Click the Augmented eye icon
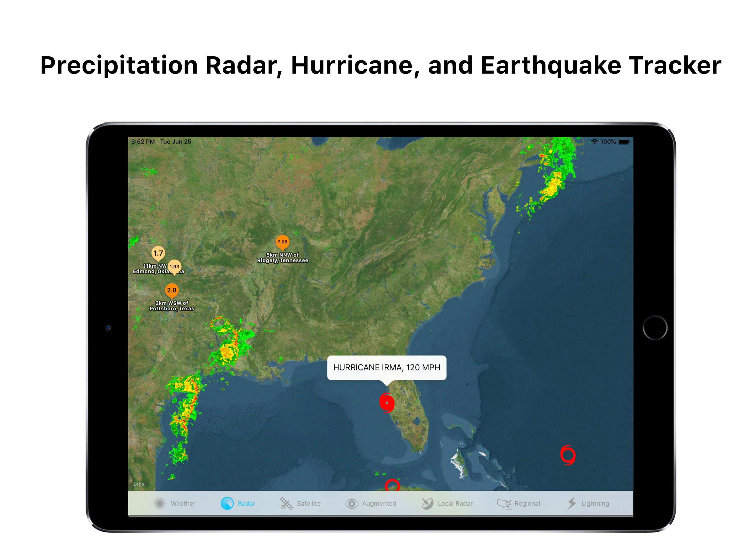 (x=352, y=504)
